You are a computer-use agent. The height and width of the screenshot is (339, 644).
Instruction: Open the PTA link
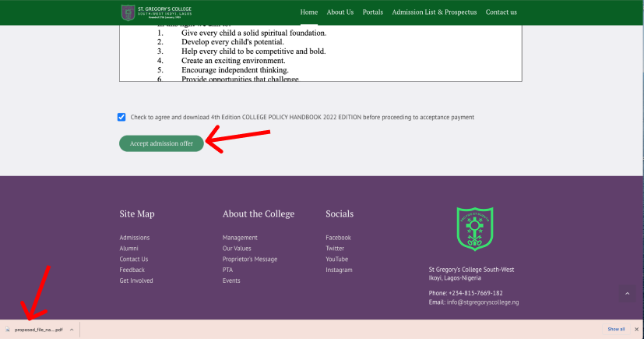227,270
